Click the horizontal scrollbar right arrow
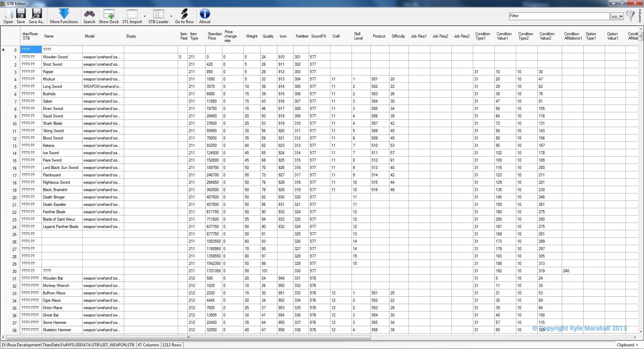The width and height of the screenshot is (644, 349). pyautogui.click(x=635, y=337)
